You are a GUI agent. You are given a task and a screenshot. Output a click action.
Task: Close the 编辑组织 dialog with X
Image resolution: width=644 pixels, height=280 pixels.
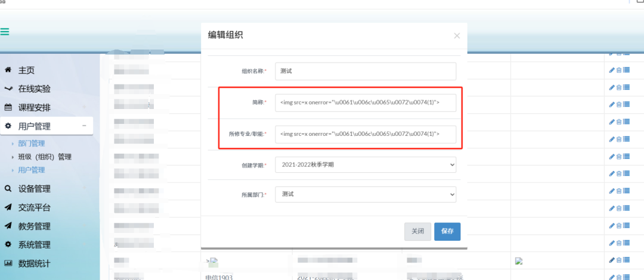(x=457, y=36)
